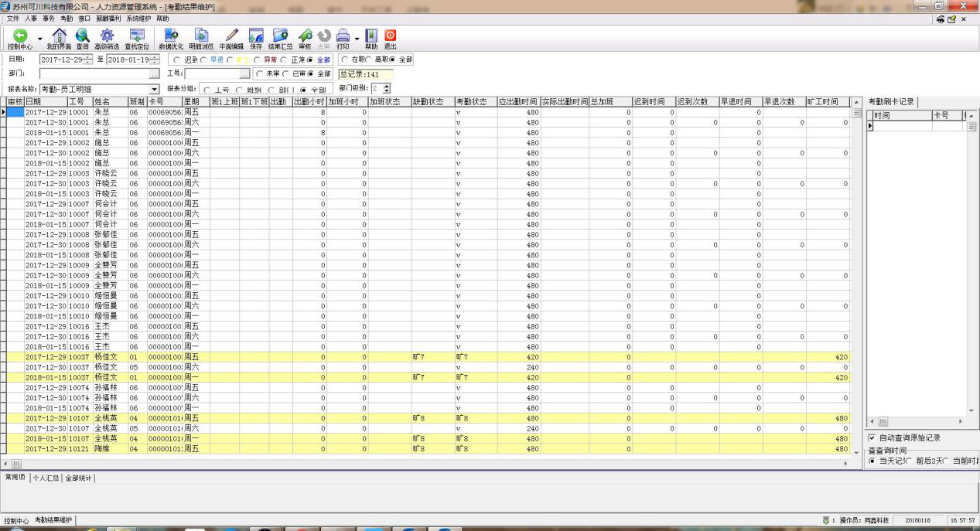Click the red 退出 exit icon
The image size is (980, 531).
(x=390, y=36)
